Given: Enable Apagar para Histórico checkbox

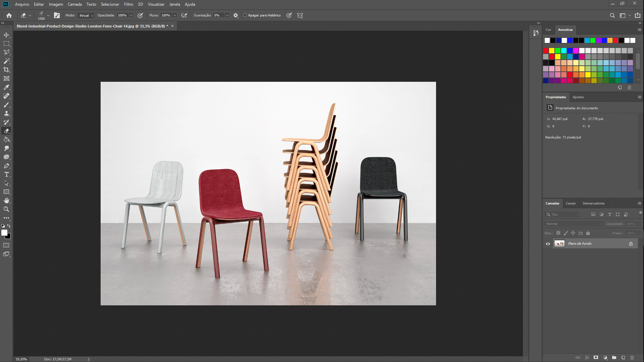Looking at the screenshot, I should (x=245, y=15).
